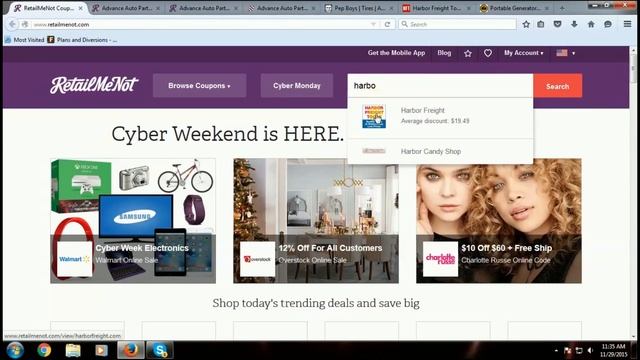Show hidden system tray icons arrow
The image size is (640, 360).
[556, 351]
